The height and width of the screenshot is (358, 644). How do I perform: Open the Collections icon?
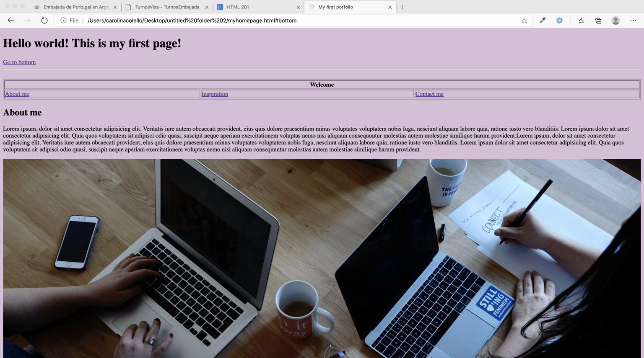point(598,21)
